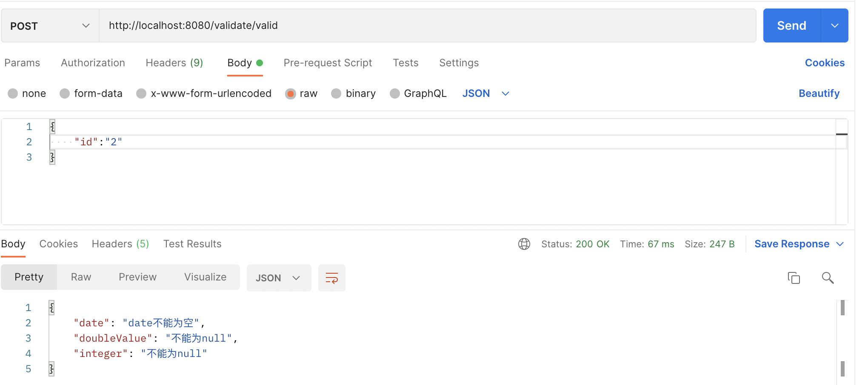The image size is (868, 385).
Task: Open the JSON format selector in the request body
Action: coord(485,93)
